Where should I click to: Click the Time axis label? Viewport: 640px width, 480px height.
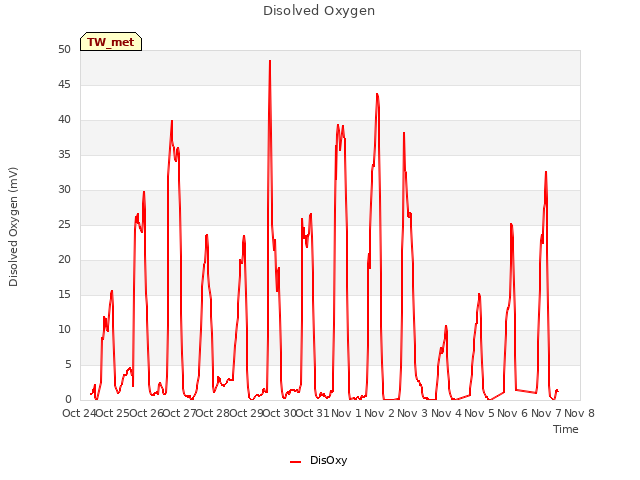coord(566,429)
